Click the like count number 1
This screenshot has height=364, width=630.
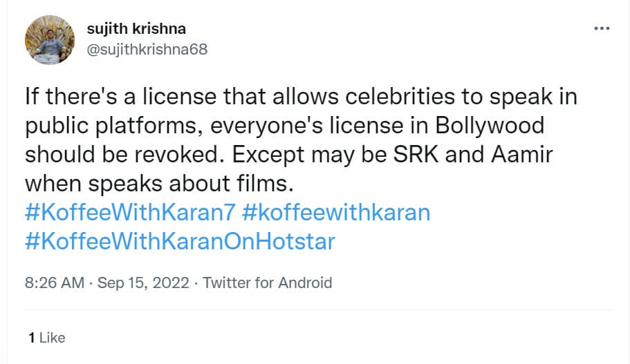[x=31, y=338]
